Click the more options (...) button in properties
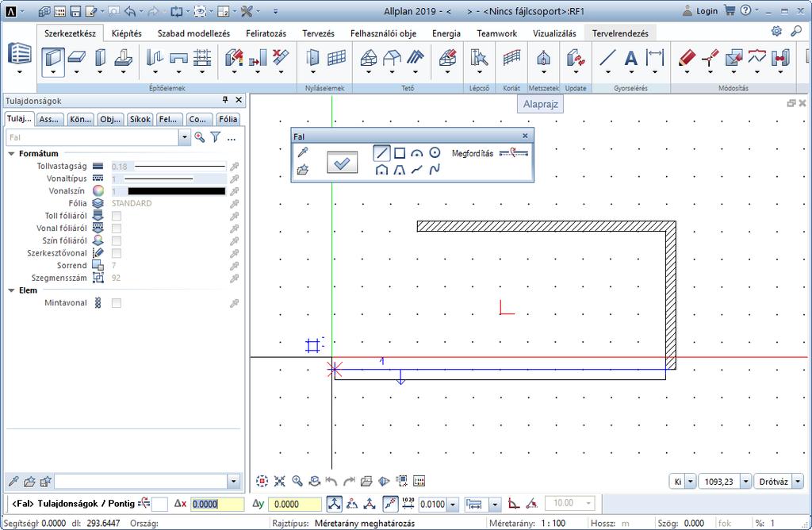This screenshot has width=812, height=530. pyautogui.click(x=232, y=137)
